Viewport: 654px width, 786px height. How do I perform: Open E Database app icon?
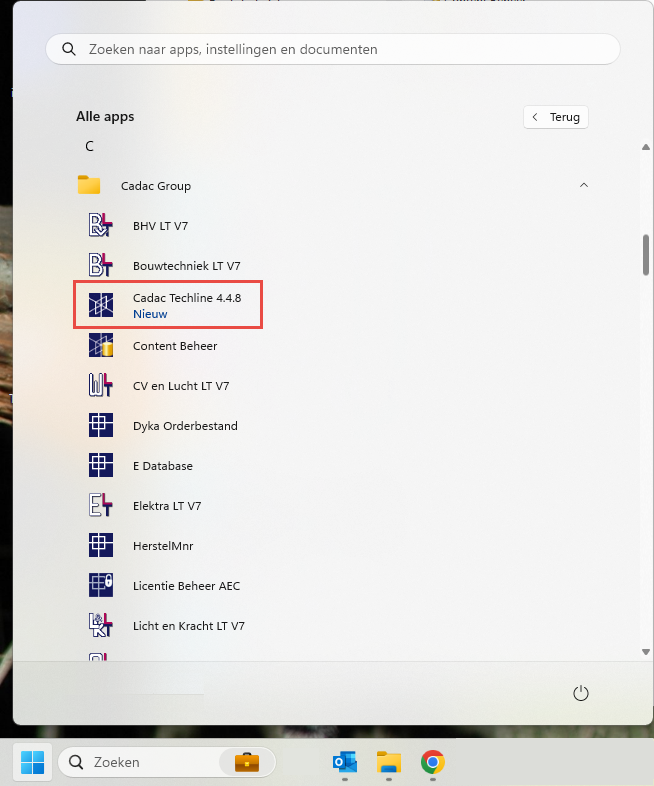coord(101,465)
